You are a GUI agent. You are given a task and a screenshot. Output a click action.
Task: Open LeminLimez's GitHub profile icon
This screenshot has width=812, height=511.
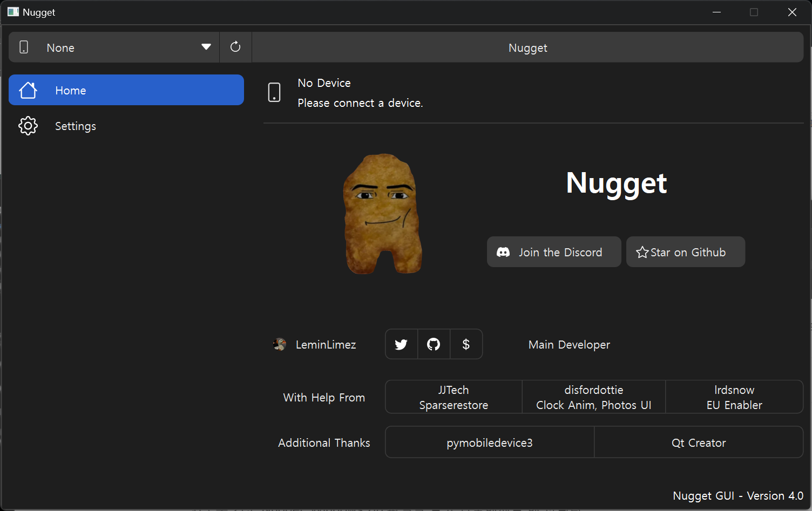pyautogui.click(x=434, y=344)
